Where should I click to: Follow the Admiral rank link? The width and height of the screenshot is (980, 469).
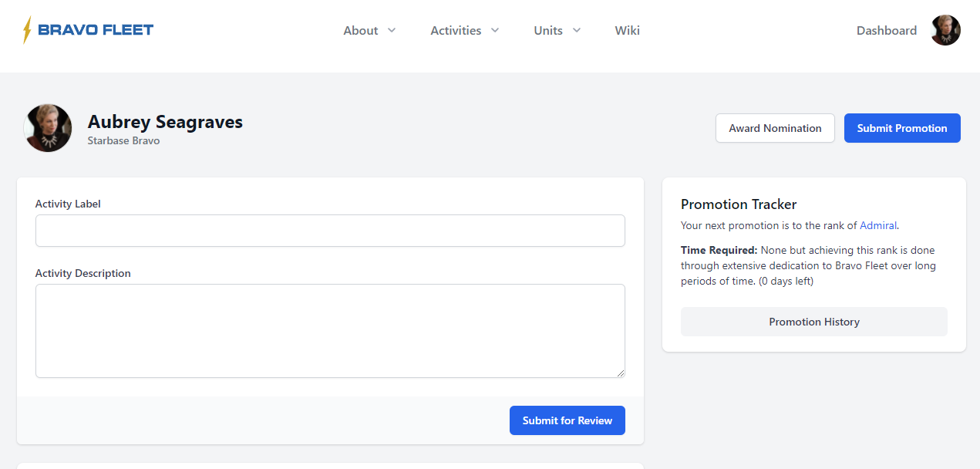point(877,226)
